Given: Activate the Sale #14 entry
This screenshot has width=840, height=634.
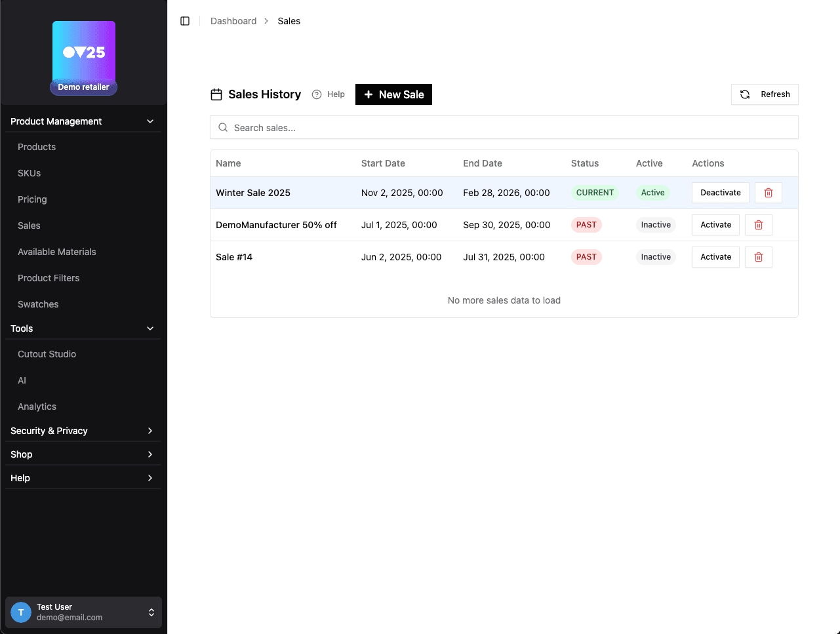Looking at the screenshot, I should (x=715, y=257).
